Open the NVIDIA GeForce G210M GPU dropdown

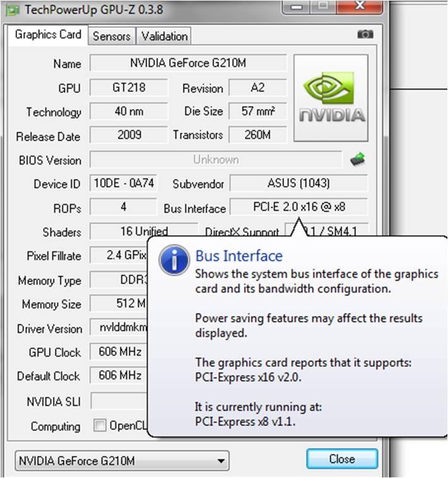tap(122, 460)
